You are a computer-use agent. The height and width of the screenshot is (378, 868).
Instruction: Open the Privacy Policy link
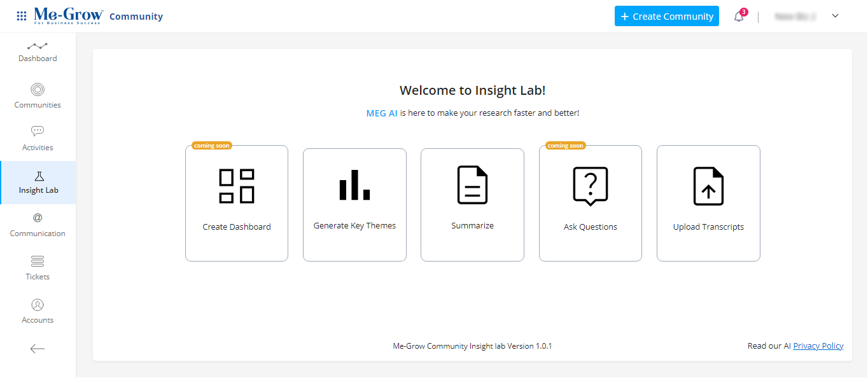coord(818,346)
